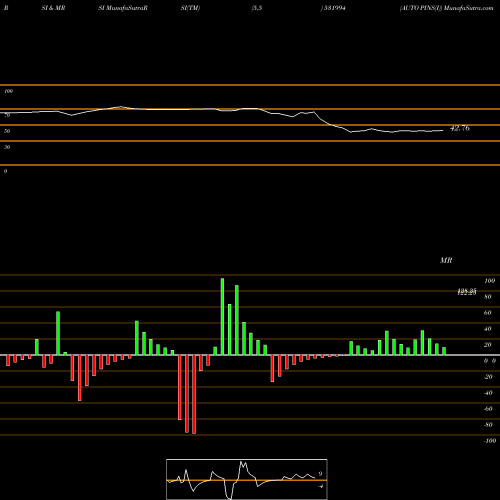Viewport: 500px width, 500px height.
Task: Click the '9' label in mini overview chart
Action: 320,474
